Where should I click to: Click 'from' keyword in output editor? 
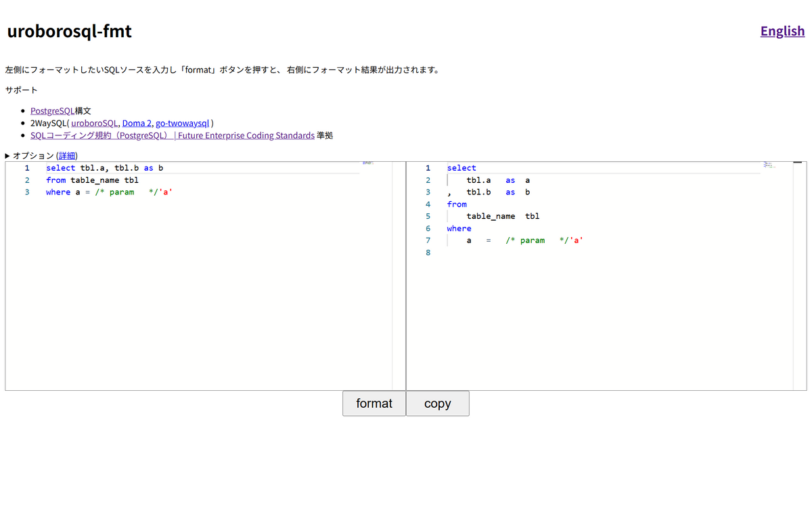click(457, 205)
